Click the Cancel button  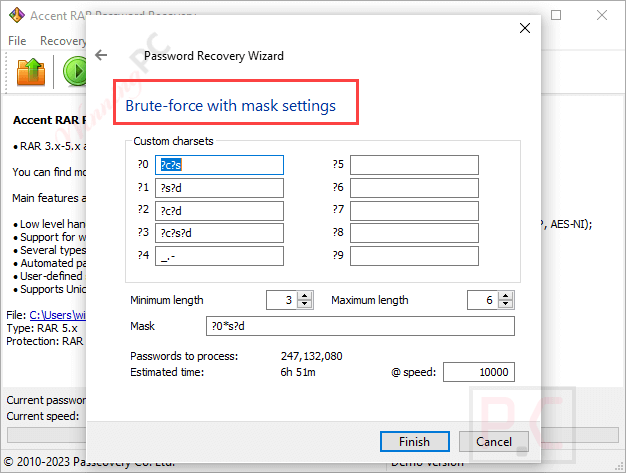[x=493, y=441]
